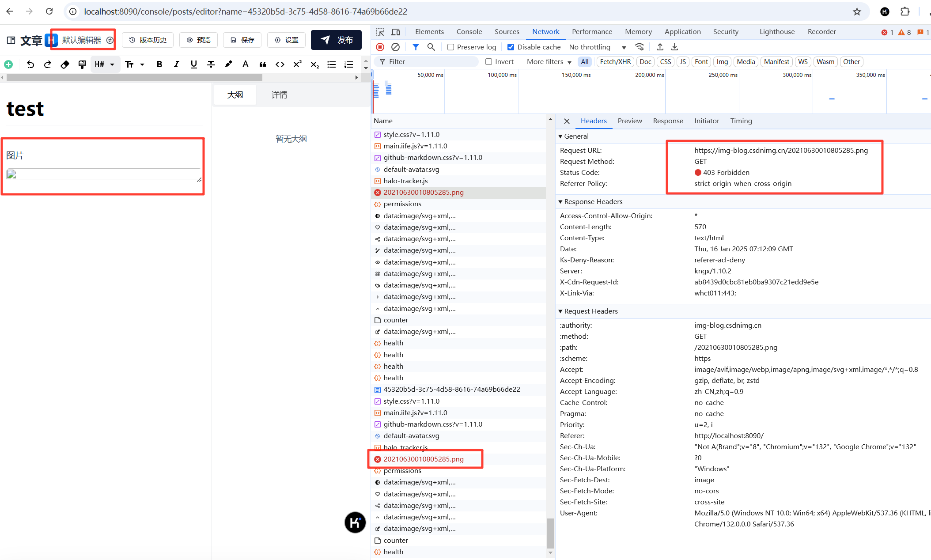Switch to the 详情 tab
The width and height of the screenshot is (931, 560).
coord(279,95)
